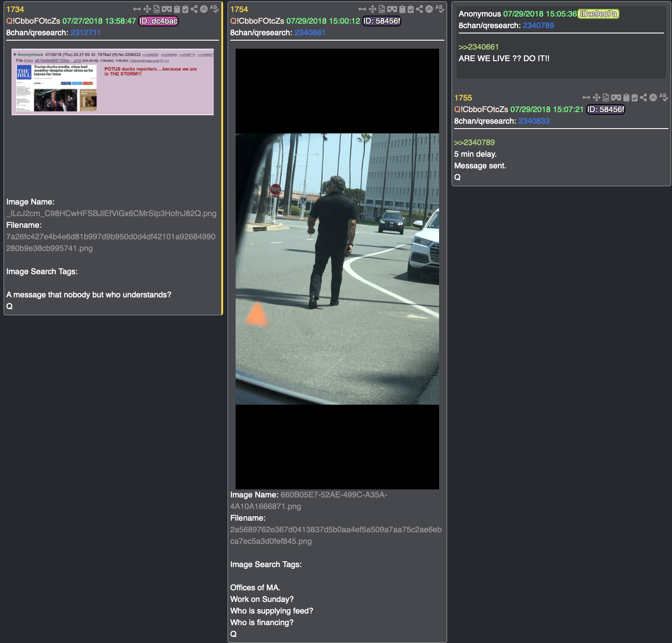Click the image file icon on post 1734
672x643 pixels.
tap(156, 9)
